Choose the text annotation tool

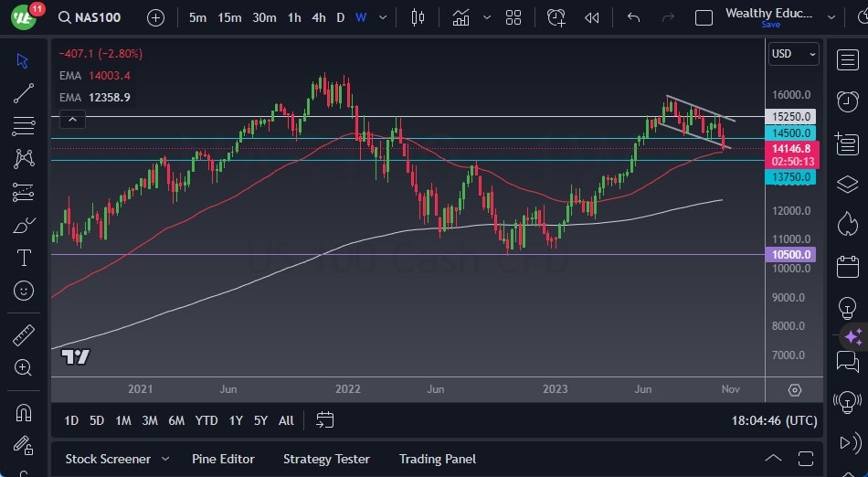click(24, 258)
